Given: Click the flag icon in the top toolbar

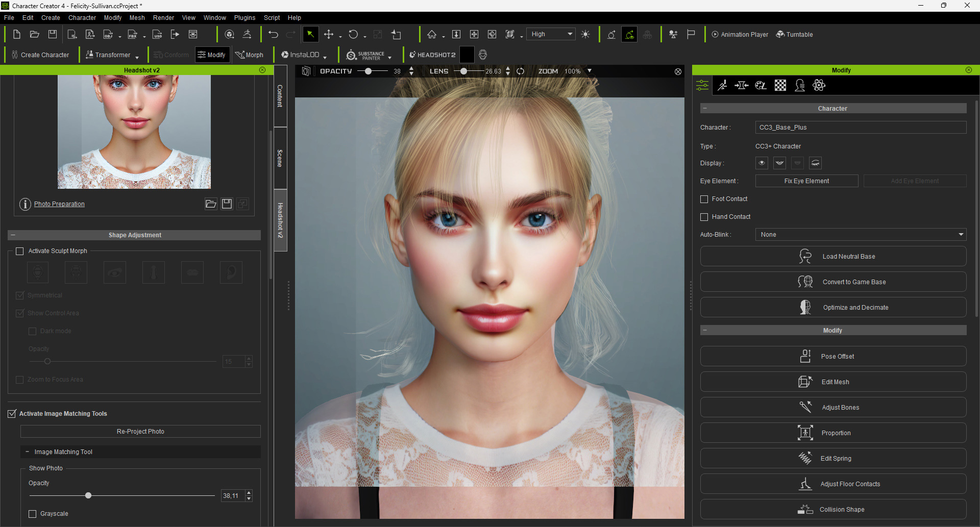Looking at the screenshot, I should point(691,34).
